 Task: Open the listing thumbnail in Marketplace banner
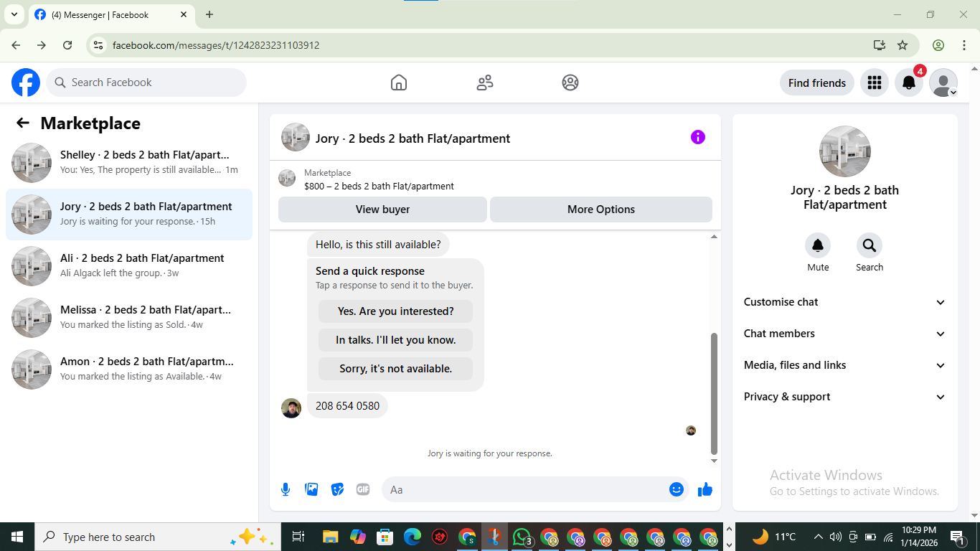(287, 179)
